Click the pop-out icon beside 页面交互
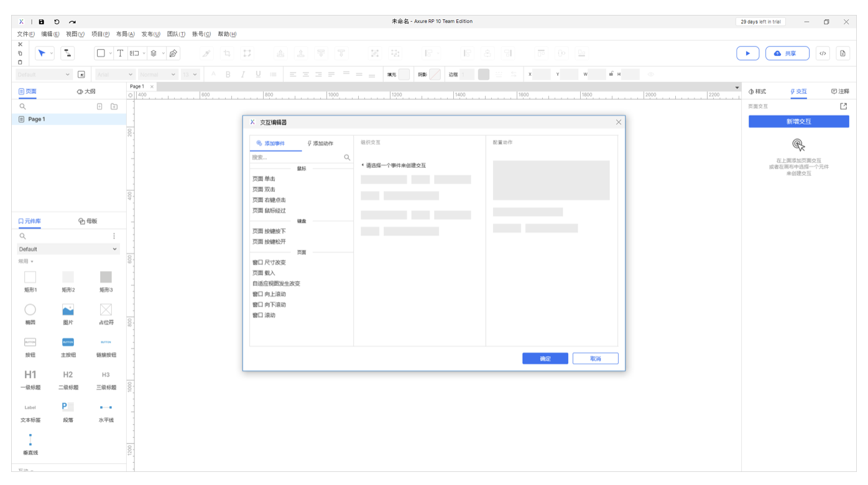This screenshot has height=485, width=868. [844, 106]
